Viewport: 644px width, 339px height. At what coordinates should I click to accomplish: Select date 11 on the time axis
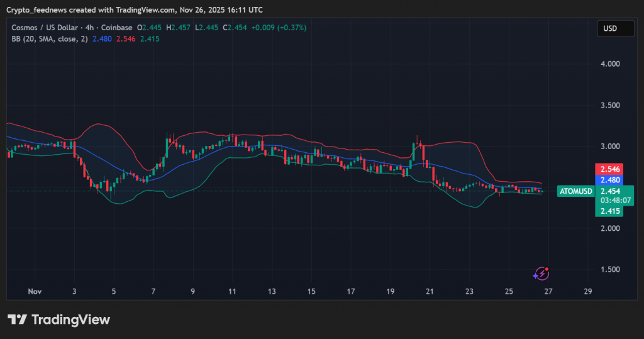pyautogui.click(x=233, y=292)
